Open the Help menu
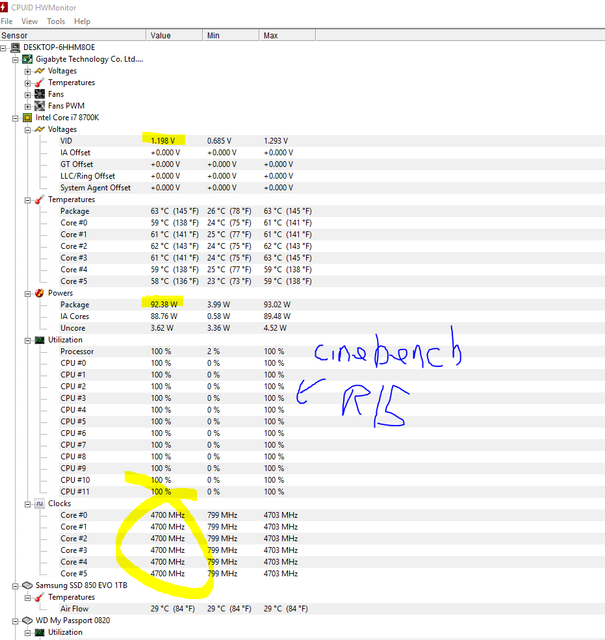This screenshot has width=605, height=640. 82,21
